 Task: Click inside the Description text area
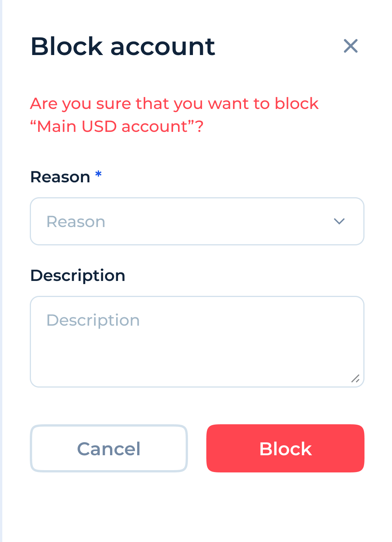tap(197, 340)
